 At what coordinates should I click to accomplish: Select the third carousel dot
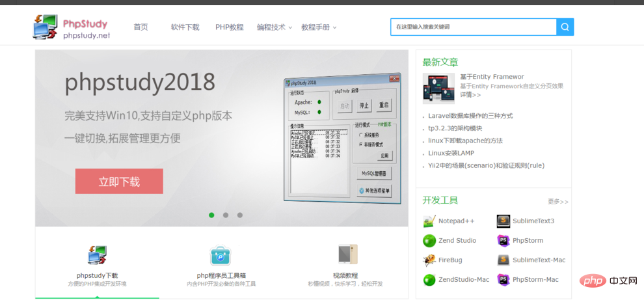point(240,215)
